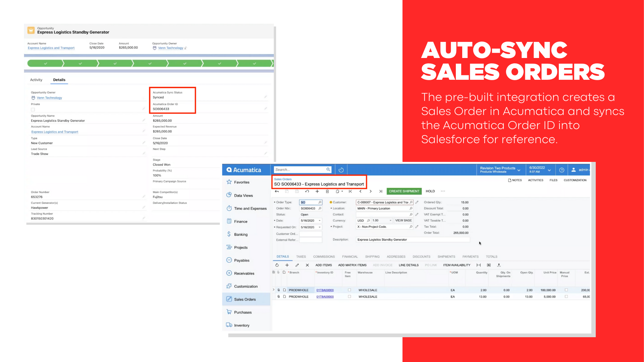
Task: Toggle Free Item checkbox in first PRODWHOLE row
Action: tap(350, 290)
